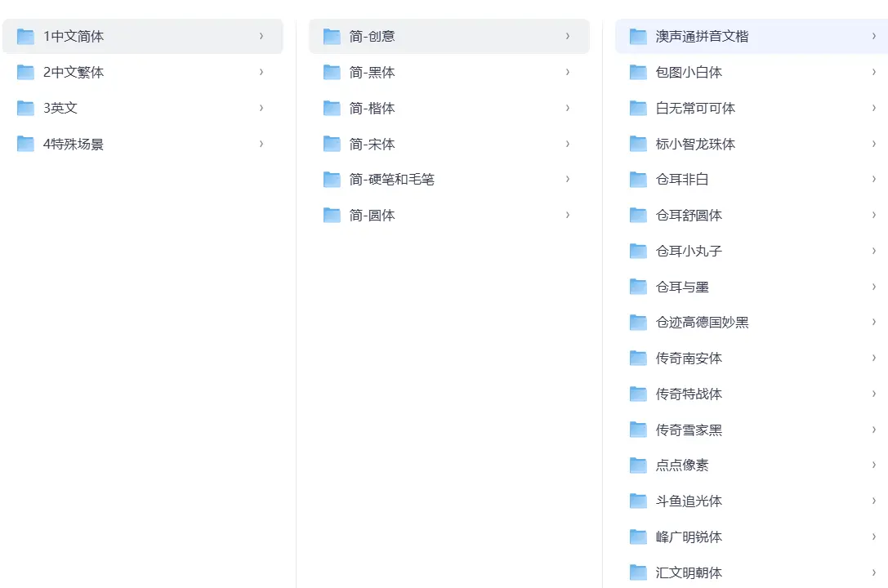Image resolution: width=888 pixels, height=588 pixels.
Task: Expand the chevron beside 简-宋体
Action: pos(567,143)
